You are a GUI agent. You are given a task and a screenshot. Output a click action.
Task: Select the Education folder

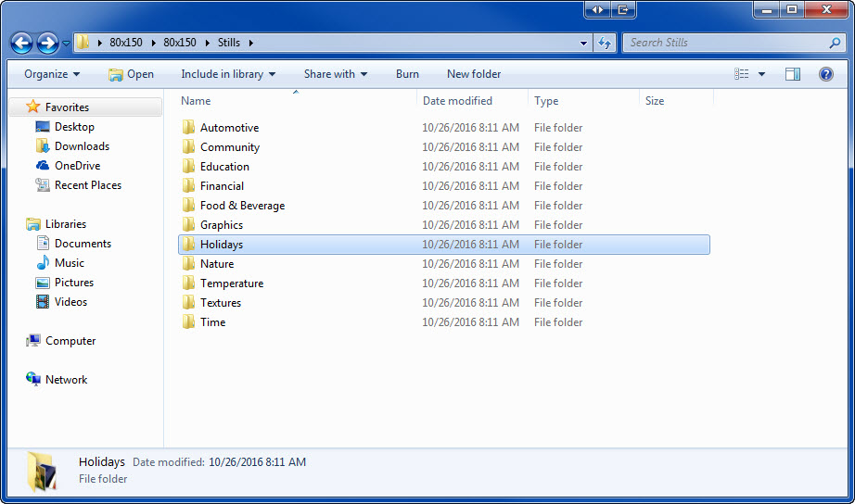[x=224, y=167]
